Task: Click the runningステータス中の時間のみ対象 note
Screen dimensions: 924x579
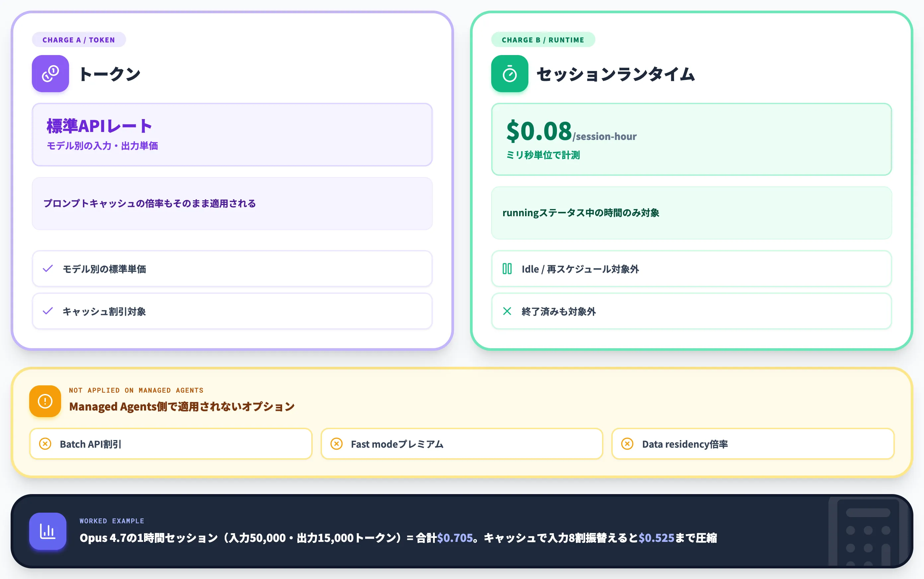Action: point(691,213)
